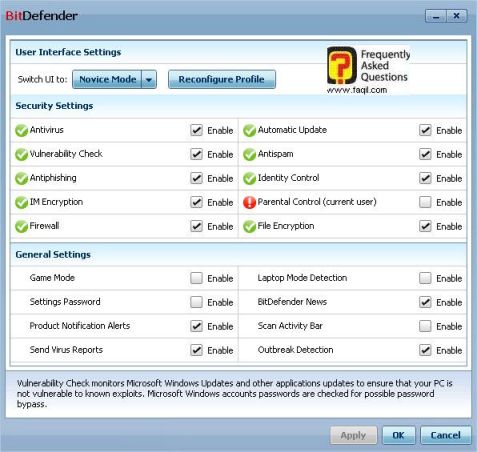
Task: Click the Antispam label
Action: pyautogui.click(x=275, y=154)
